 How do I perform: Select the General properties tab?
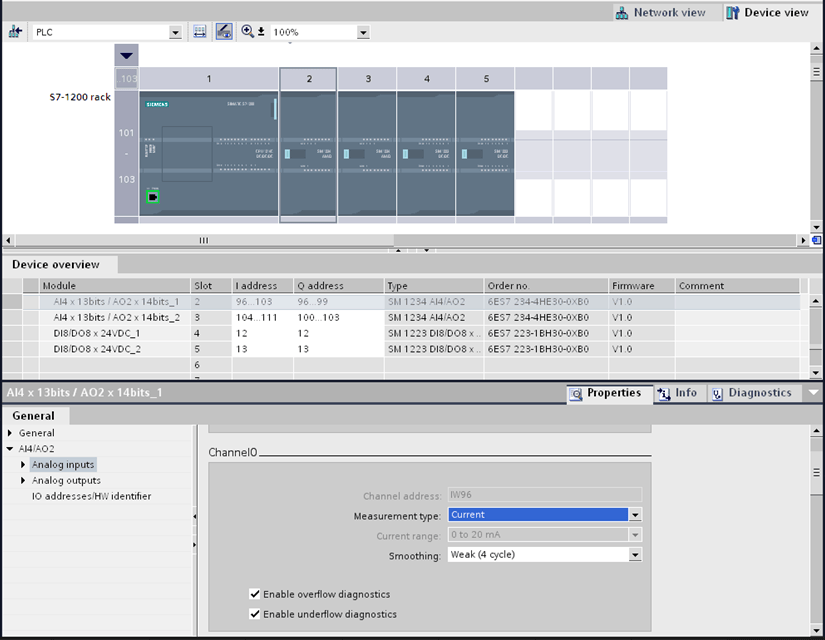(x=34, y=416)
